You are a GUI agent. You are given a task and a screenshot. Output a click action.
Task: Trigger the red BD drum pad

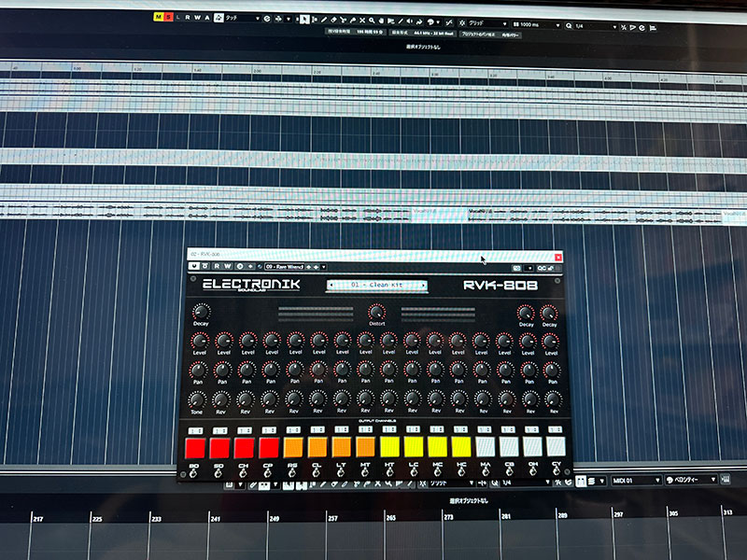[195, 449]
